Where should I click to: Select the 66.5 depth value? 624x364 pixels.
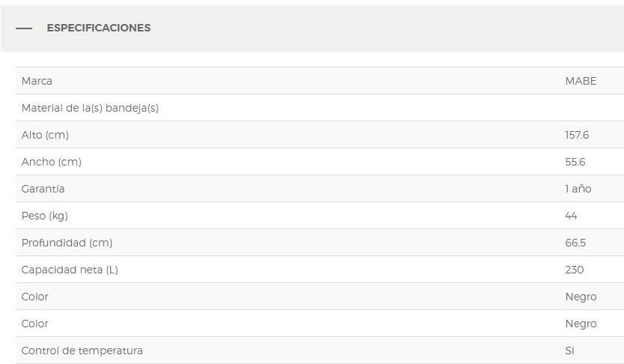click(575, 243)
